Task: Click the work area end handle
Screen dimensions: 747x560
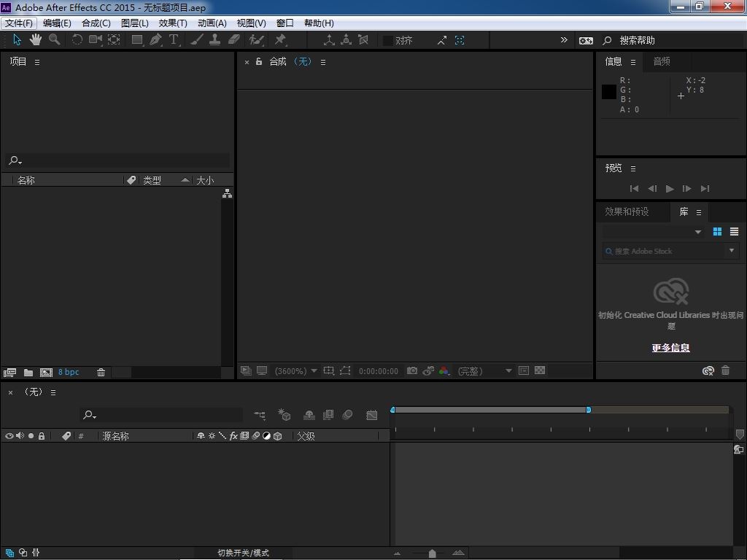Action: click(x=589, y=410)
